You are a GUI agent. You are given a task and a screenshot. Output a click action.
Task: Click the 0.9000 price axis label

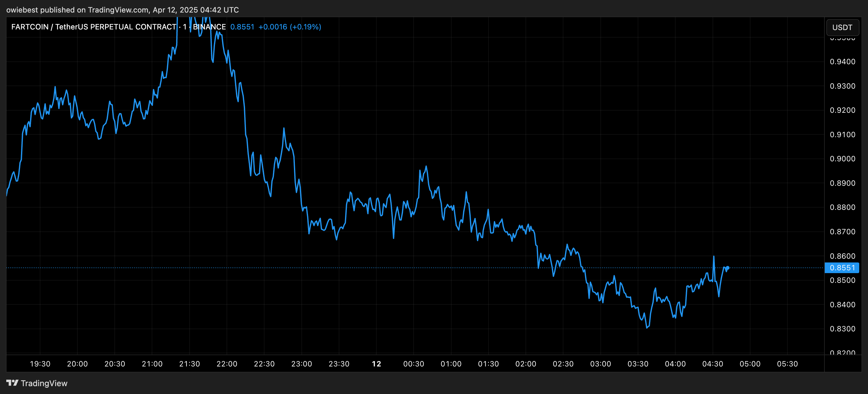click(x=842, y=158)
